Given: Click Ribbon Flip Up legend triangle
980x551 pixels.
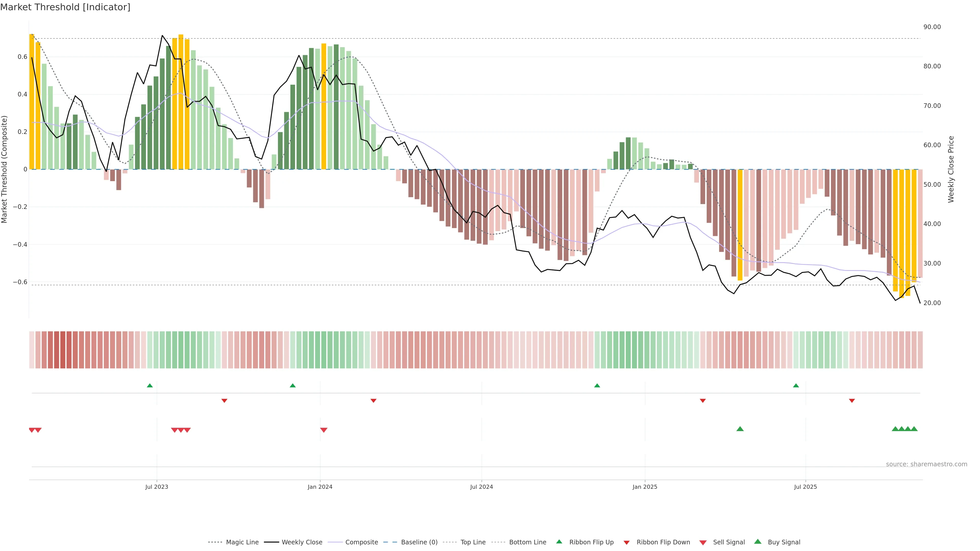Looking at the screenshot, I should coord(559,542).
